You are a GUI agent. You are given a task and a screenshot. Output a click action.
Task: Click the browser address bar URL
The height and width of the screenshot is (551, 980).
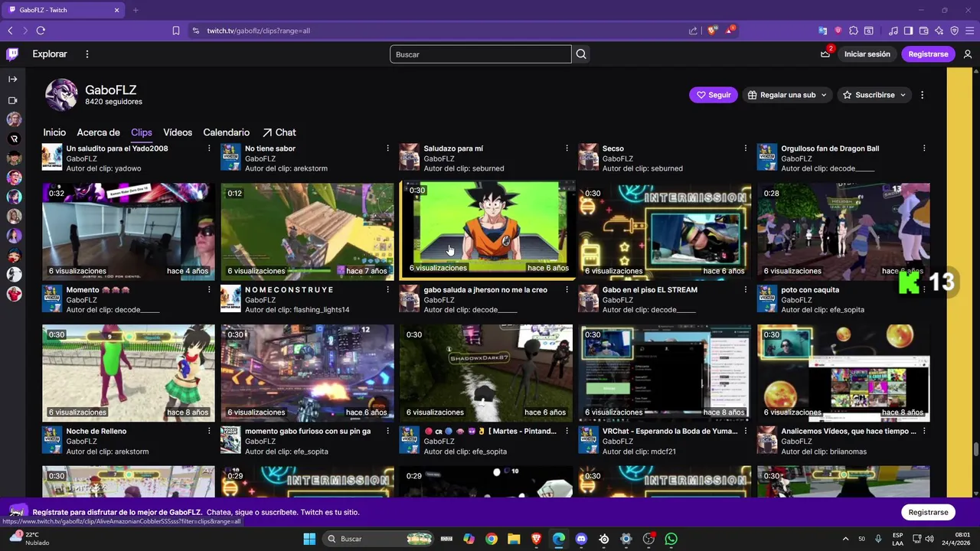(258, 31)
